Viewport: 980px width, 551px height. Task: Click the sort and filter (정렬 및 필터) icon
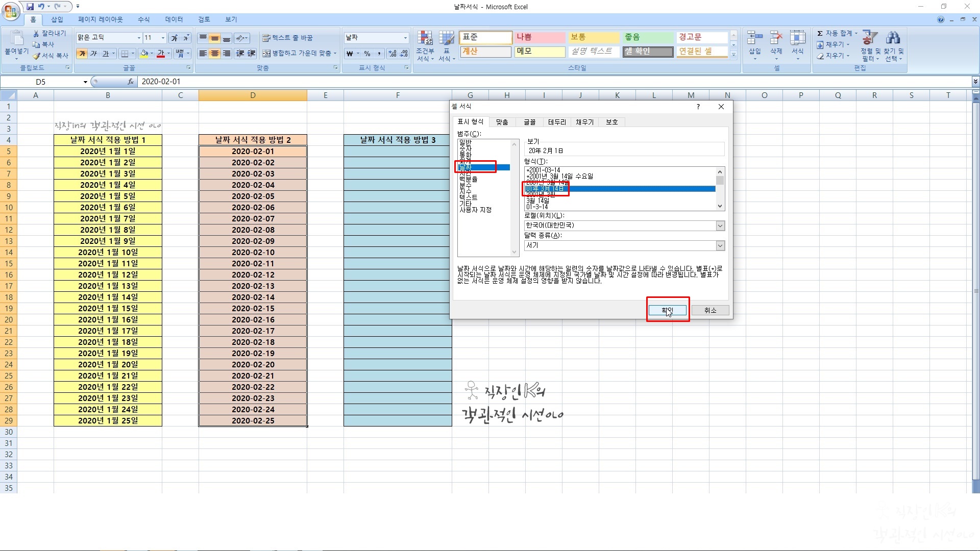coord(869,38)
